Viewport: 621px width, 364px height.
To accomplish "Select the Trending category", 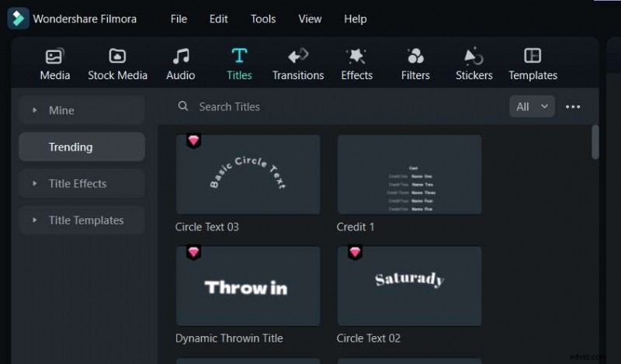I will 82,147.
